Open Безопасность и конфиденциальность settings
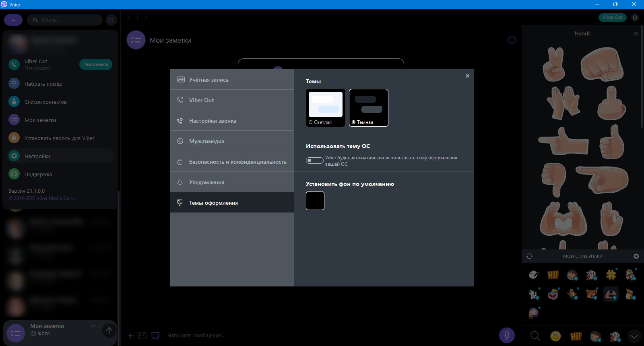This screenshot has width=644, height=346. point(232,162)
